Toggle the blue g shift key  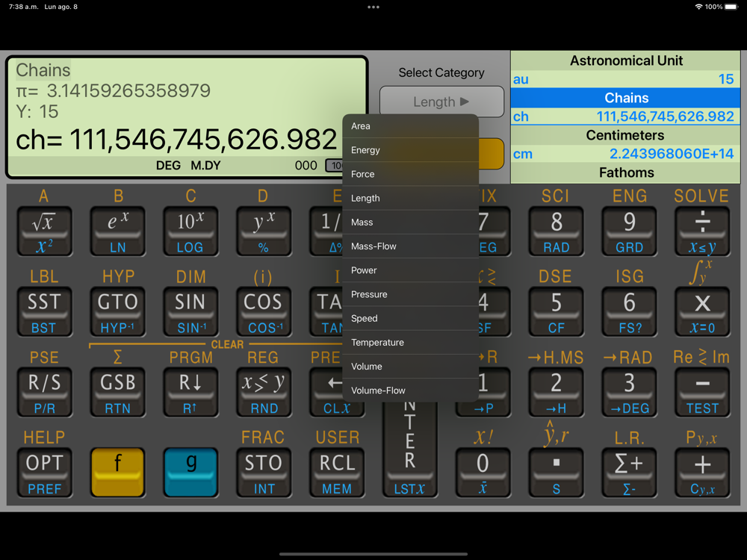coord(190,473)
